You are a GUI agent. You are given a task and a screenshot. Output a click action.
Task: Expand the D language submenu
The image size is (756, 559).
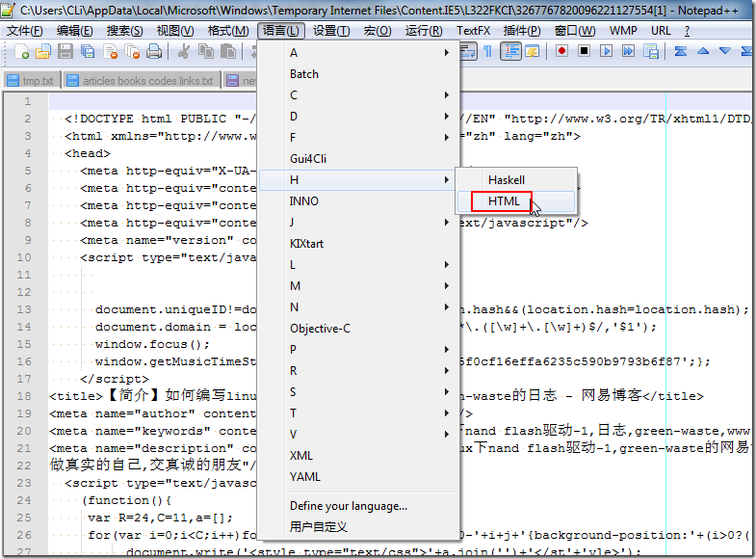click(x=357, y=117)
